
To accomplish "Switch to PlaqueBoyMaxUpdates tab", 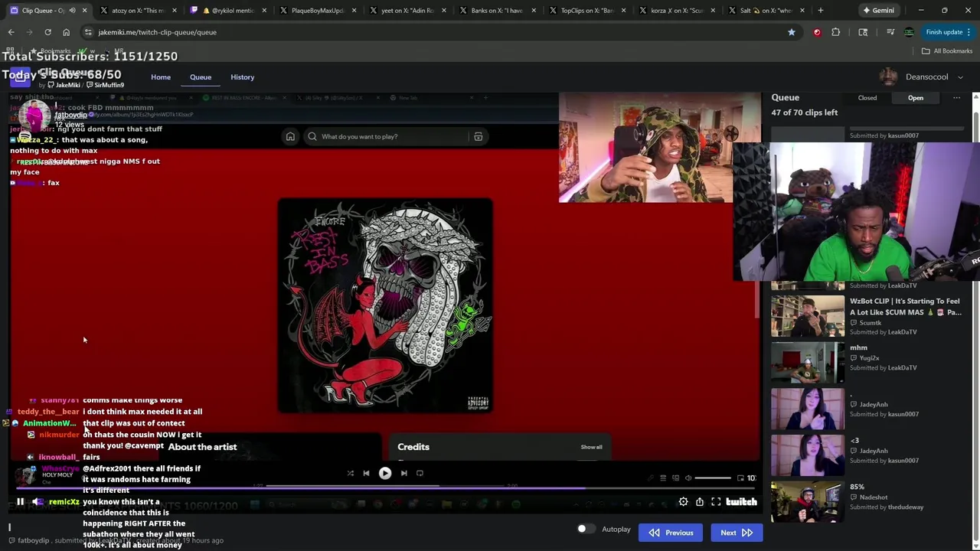I will pyautogui.click(x=315, y=11).
